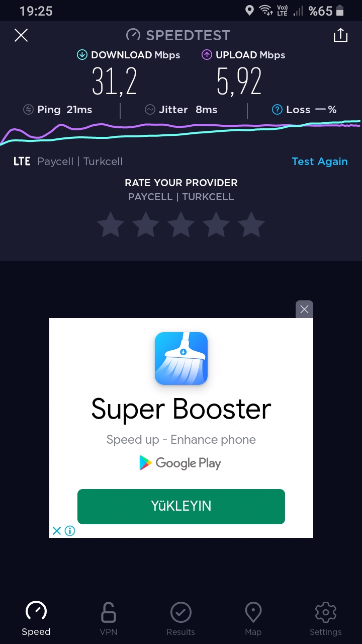Open the Results tab
362x644 pixels.
181,619
